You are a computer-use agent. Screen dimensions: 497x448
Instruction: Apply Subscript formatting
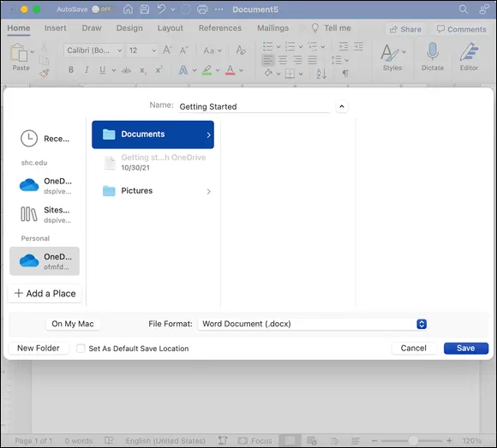[x=143, y=70]
